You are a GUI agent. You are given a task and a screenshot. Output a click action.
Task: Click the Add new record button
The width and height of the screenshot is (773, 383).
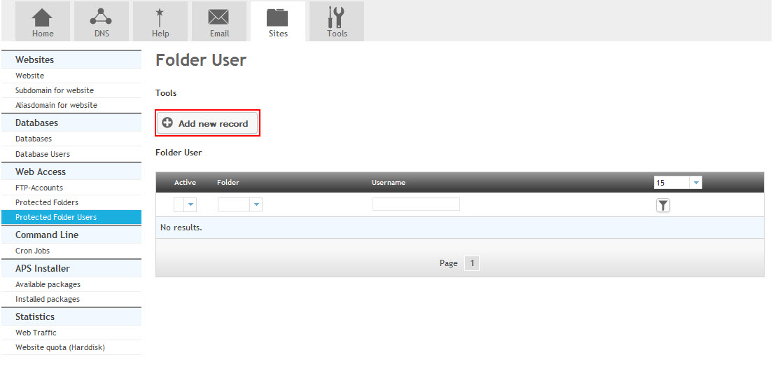tap(208, 123)
